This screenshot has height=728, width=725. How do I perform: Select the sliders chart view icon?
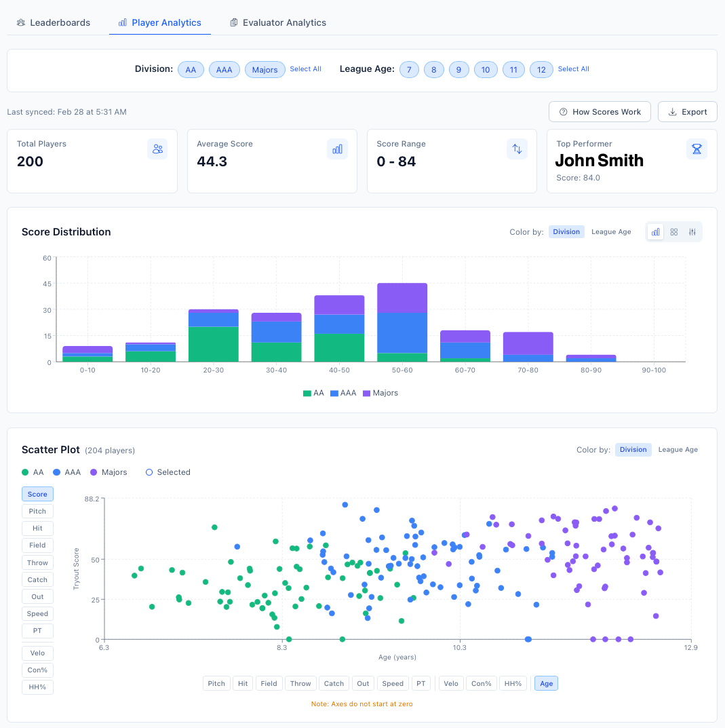tap(692, 231)
